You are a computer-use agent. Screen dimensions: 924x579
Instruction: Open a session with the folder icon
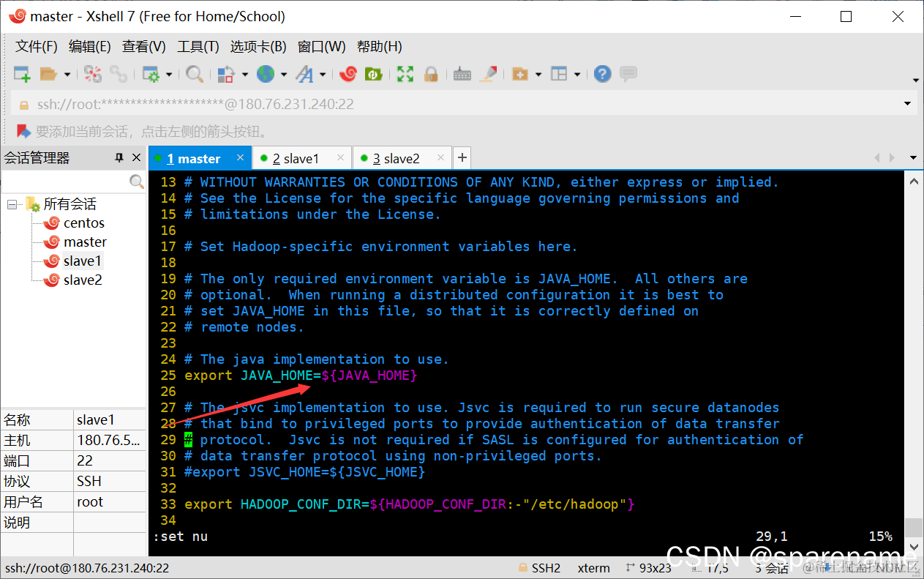tap(48, 74)
